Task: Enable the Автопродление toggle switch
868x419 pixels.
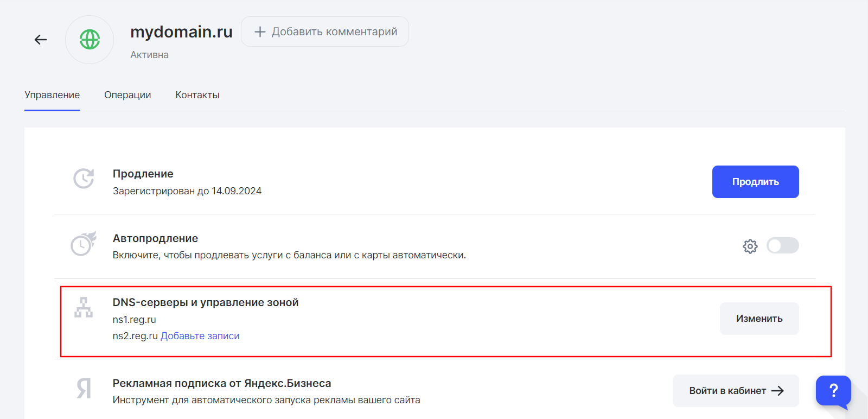Action: [x=782, y=246]
